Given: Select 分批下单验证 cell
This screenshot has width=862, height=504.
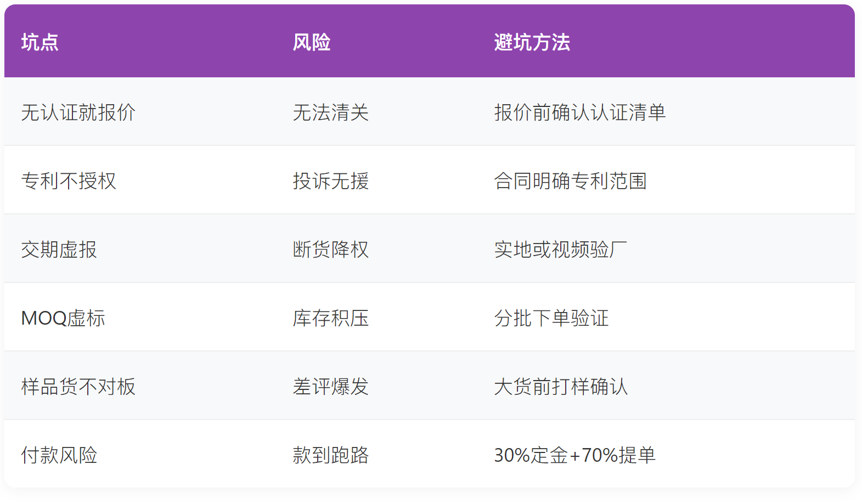Looking at the screenshot, I should [x=551, y=318].
